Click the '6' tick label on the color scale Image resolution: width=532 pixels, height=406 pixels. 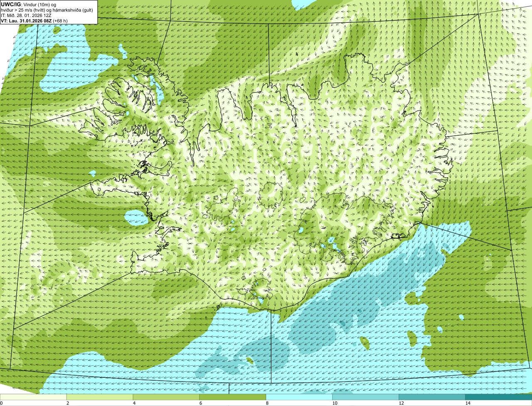tap(201, 403)
